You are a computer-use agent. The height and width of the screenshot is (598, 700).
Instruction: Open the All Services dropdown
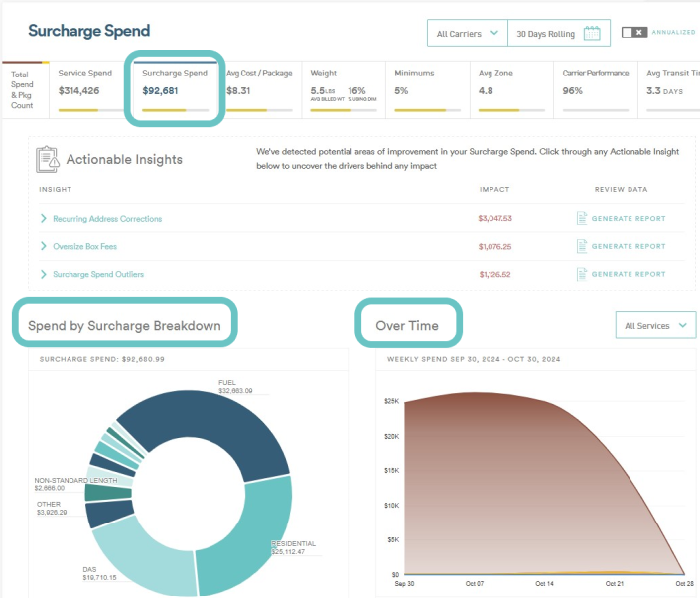click(655, 325)
